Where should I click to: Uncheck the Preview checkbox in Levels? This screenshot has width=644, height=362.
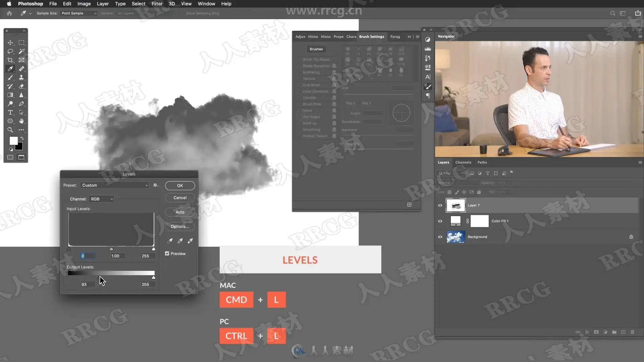[x=167, y=254]
